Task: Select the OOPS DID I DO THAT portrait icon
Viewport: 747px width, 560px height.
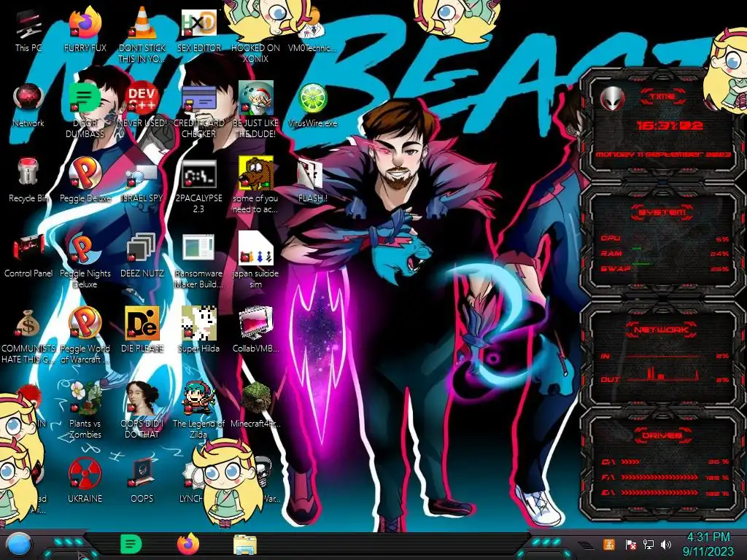Action: 142,411
